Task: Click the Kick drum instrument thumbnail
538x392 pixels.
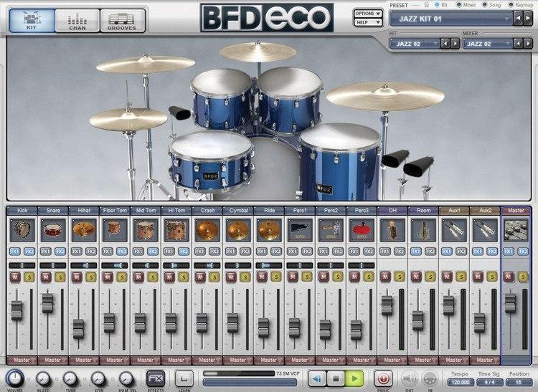Action: 22,230
